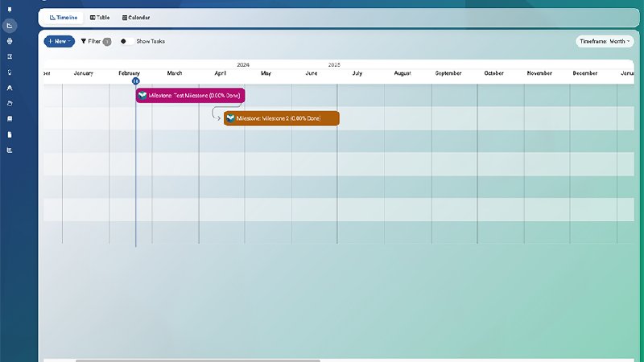Click the orange Milestone 2 bar

[282, 118]
